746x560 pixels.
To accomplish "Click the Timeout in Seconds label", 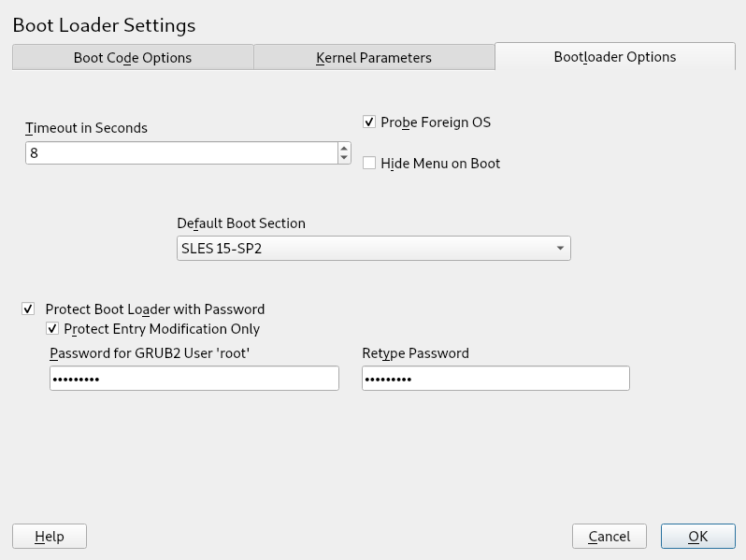I will click(x=86, y=128).
